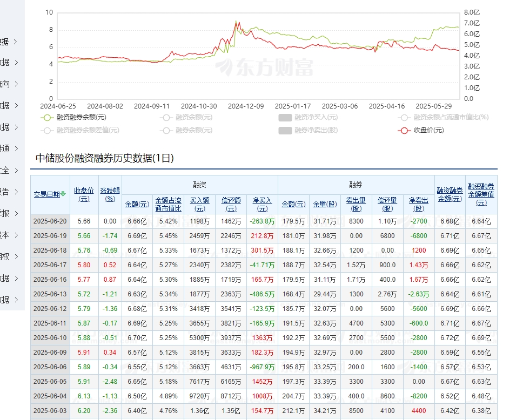
Task: Select date cell 2025-06-13
Action: [x=50, y=294]
